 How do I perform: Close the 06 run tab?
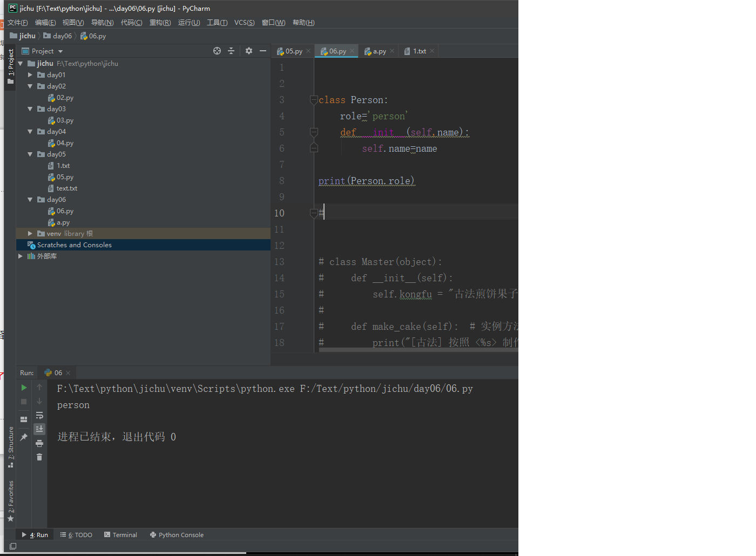pos(68,373)
